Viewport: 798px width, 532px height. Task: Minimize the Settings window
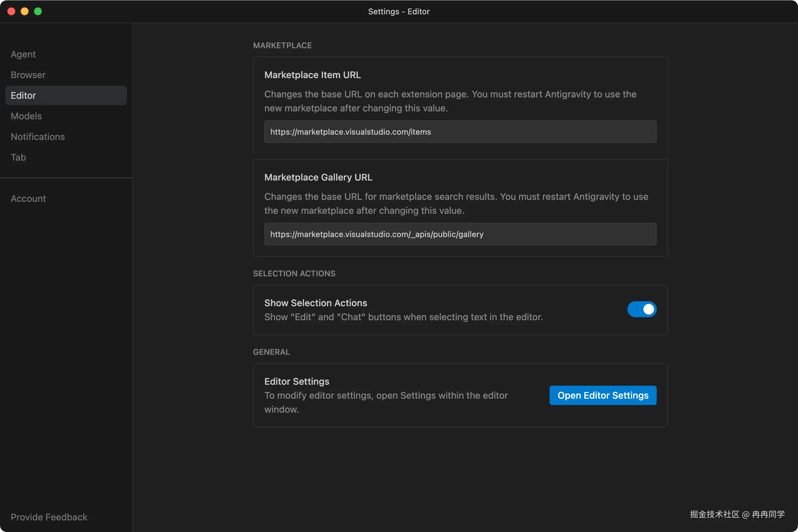[x=24, y=12]
